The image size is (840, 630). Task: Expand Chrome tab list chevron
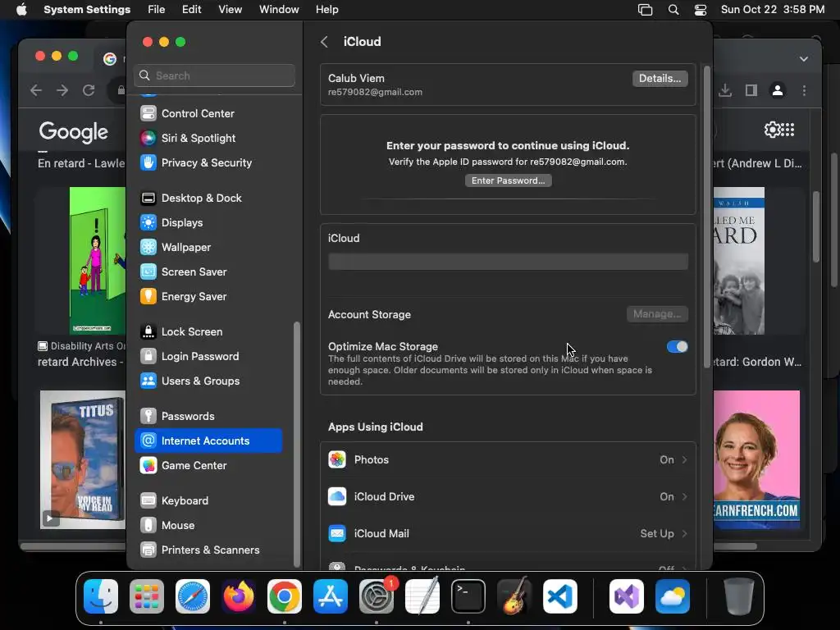pos(804,59)
